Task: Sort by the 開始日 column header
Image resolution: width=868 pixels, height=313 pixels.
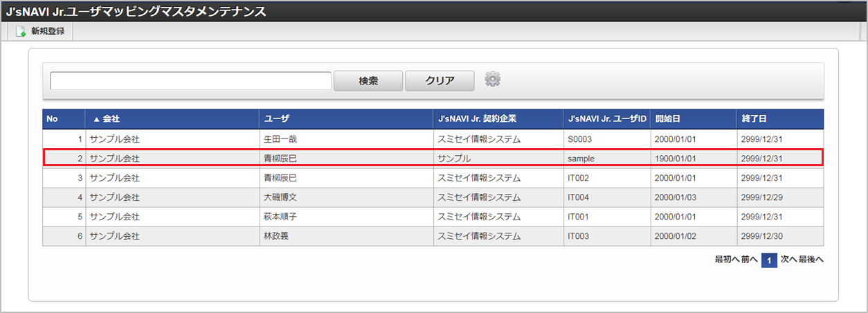Action: click(x=694, y=119)
